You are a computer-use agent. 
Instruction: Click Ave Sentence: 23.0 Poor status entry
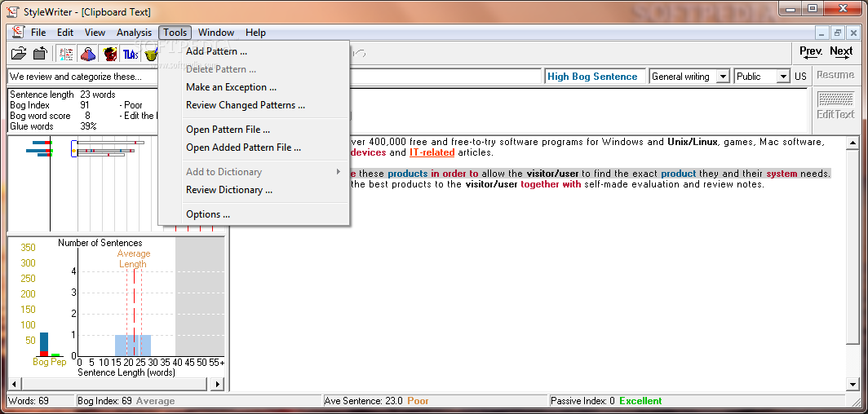tap(377, 401)
